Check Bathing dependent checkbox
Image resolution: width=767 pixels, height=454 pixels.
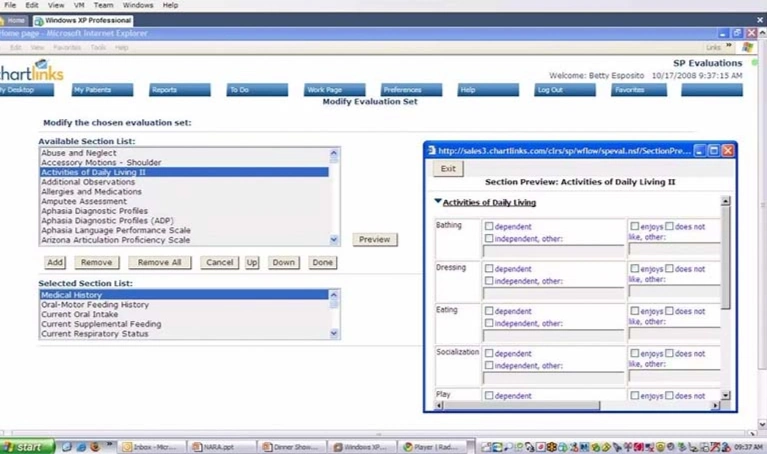(x=489, y=226)
